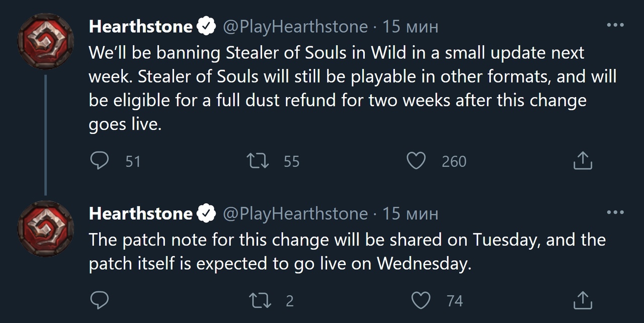Open Hearthstone avatar on second tweet
This screenshot has width=644, height=323.
point(46,229)
